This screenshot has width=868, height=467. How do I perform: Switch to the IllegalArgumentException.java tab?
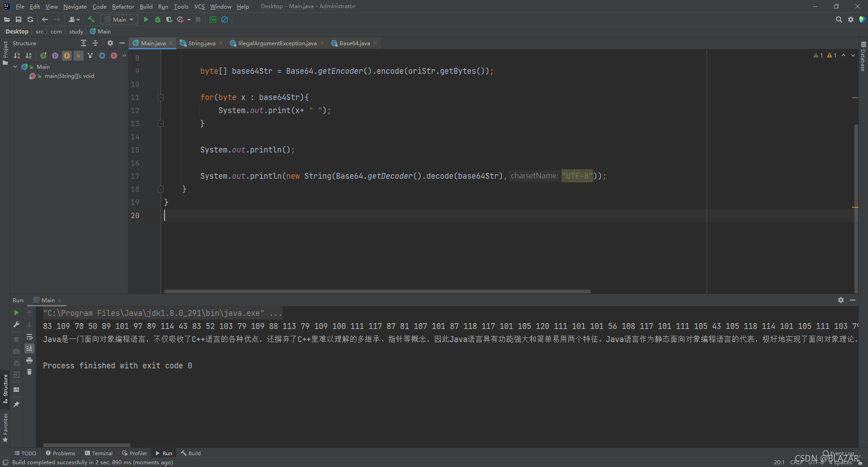coord(277,43)
